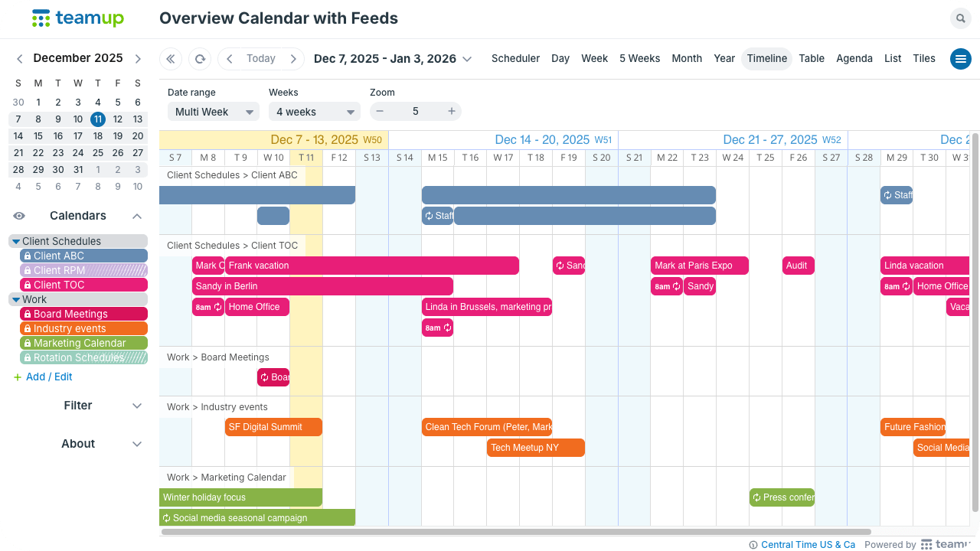
Task: Click zoom out minus icon
Action: (380, 112)
